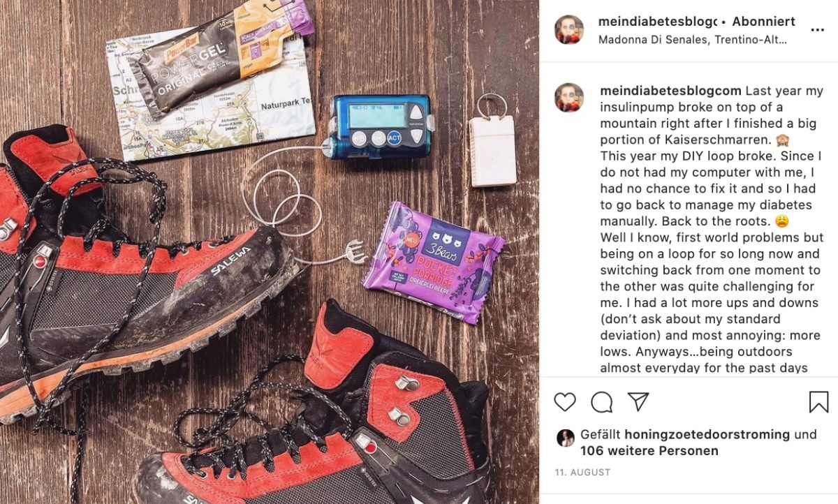Open the profile picture in the post header
838x504 pixels.
tap(569, 29)
